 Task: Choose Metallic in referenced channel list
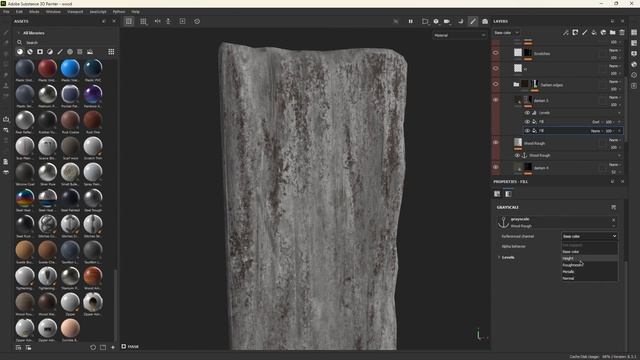coord(589,271)
